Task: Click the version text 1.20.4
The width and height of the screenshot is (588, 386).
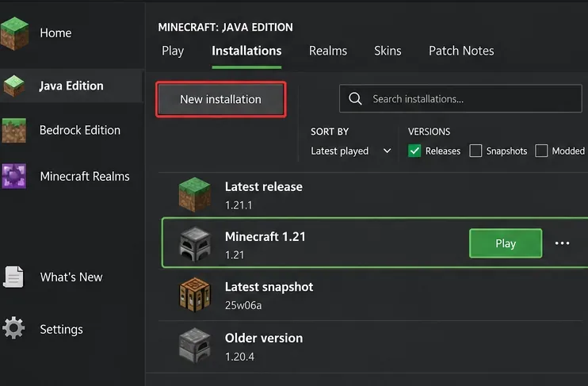Action: [x=239, y=357]
